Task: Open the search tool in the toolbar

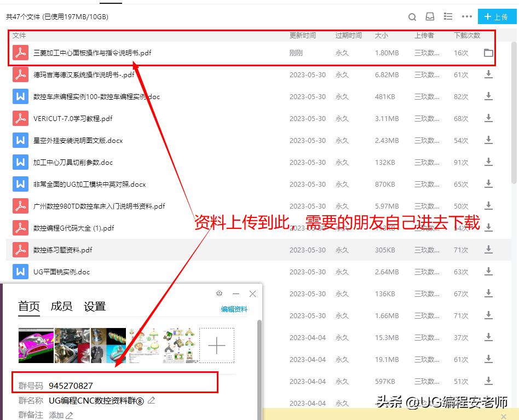Action: point(412,17)
